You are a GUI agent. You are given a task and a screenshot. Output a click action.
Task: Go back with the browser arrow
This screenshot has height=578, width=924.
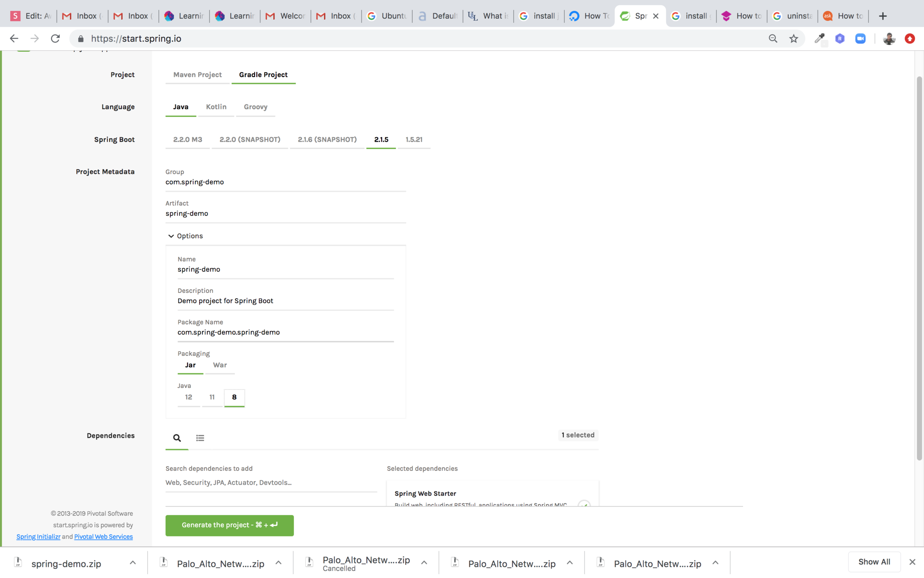(x=14, y=39)
